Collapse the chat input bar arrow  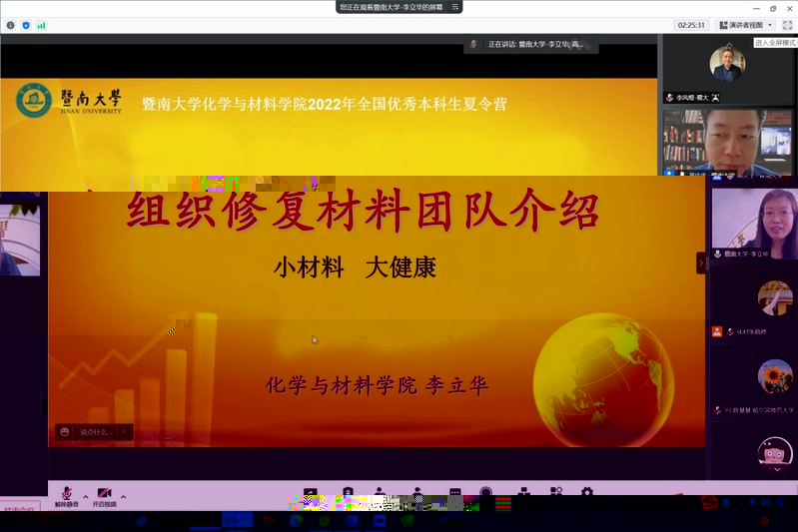coord(125,432)
